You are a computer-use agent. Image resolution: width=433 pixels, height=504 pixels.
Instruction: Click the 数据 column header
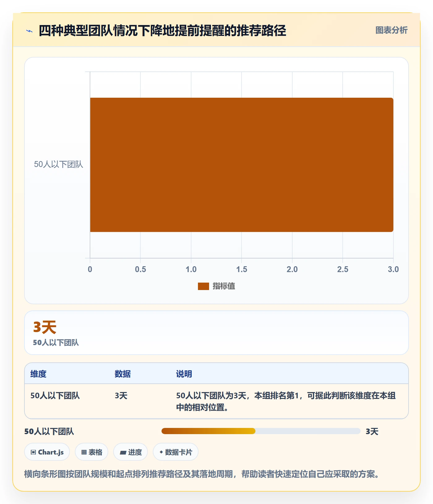(x=123, y=374)
